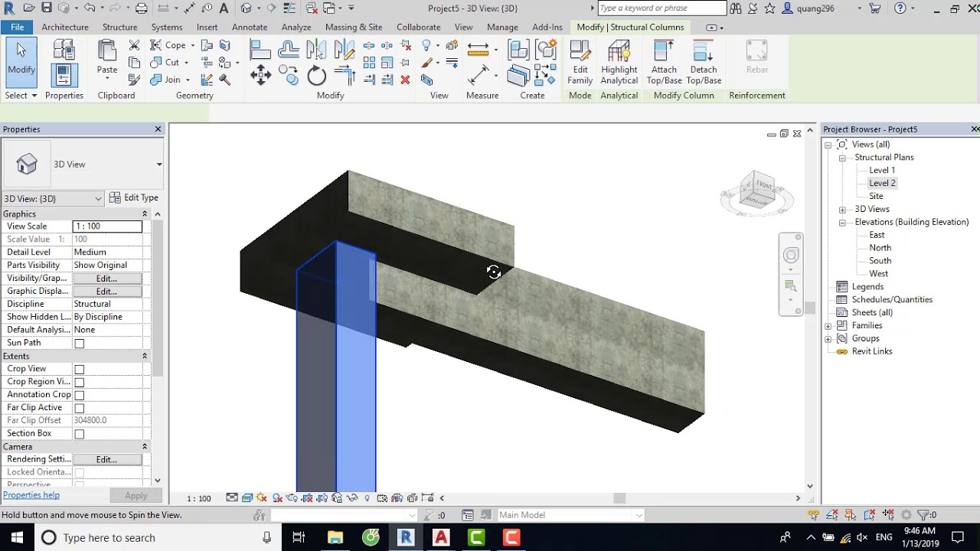
Task: Click the Undo arrow in quick access toolbar
Action: (90, 8)
